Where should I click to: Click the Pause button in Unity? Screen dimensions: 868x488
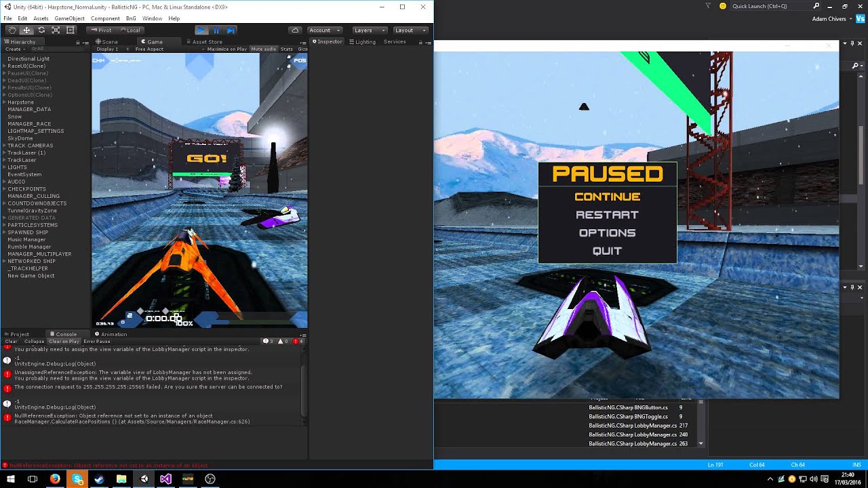(x=216, y=30)
